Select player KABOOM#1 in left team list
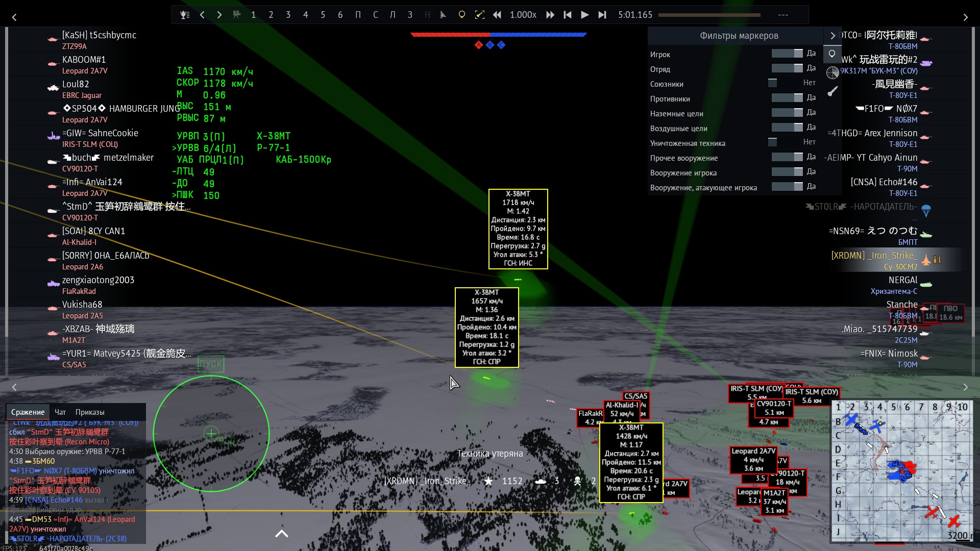 tap(84, 60)
